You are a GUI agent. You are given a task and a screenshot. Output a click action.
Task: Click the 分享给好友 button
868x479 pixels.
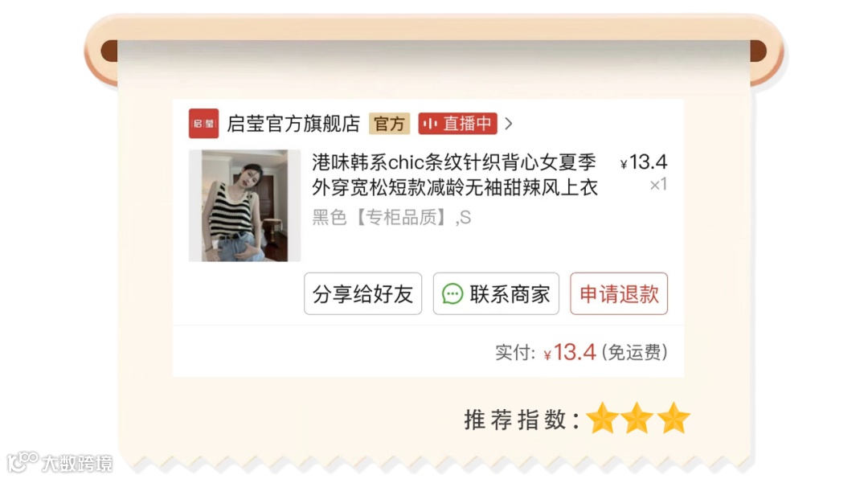tap(362, 293)
